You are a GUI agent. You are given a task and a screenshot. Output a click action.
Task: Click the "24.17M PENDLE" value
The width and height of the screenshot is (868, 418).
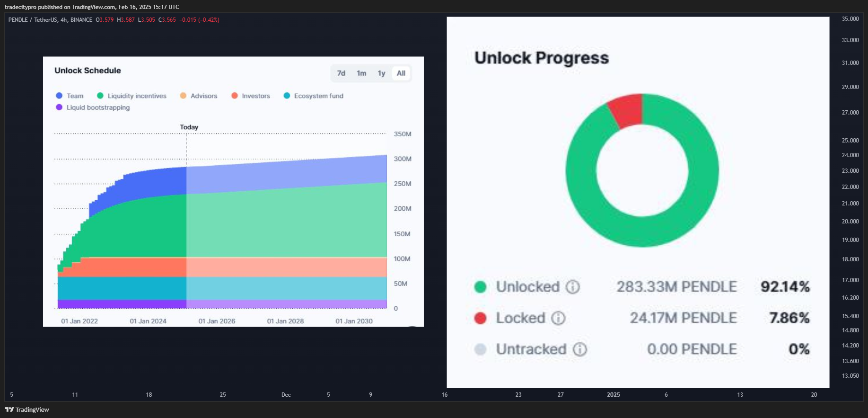684,318
